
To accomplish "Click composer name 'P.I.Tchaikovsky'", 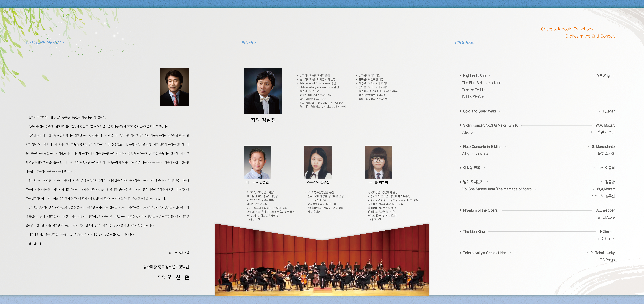I will click(602, 253).
